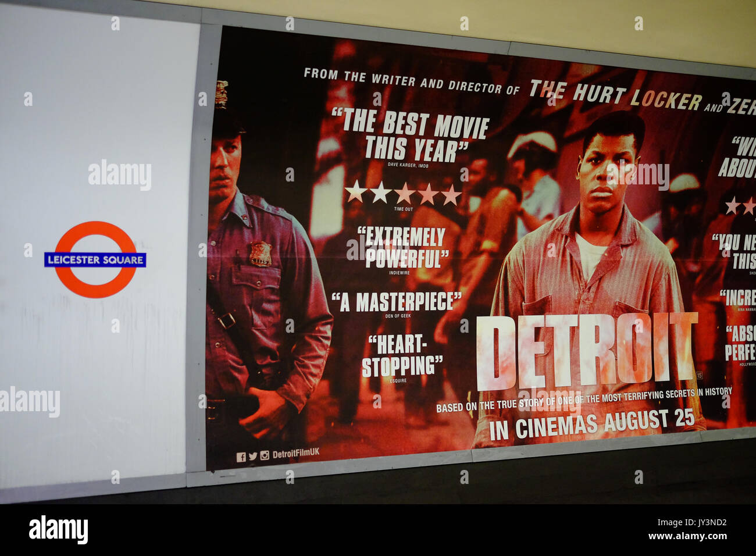Image resolution: width=756 pixels, height=556 pixels.
Task: Click "FROM THE WRITER AND DIRECTOR OF" text
Action: pyautogui.click(x=412, y=80)
